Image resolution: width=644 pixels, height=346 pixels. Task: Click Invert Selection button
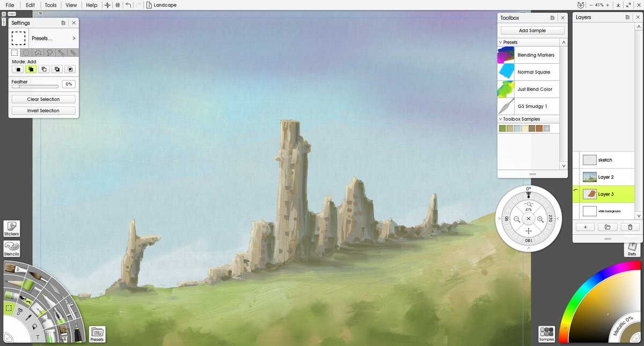(x=43, y=111)
